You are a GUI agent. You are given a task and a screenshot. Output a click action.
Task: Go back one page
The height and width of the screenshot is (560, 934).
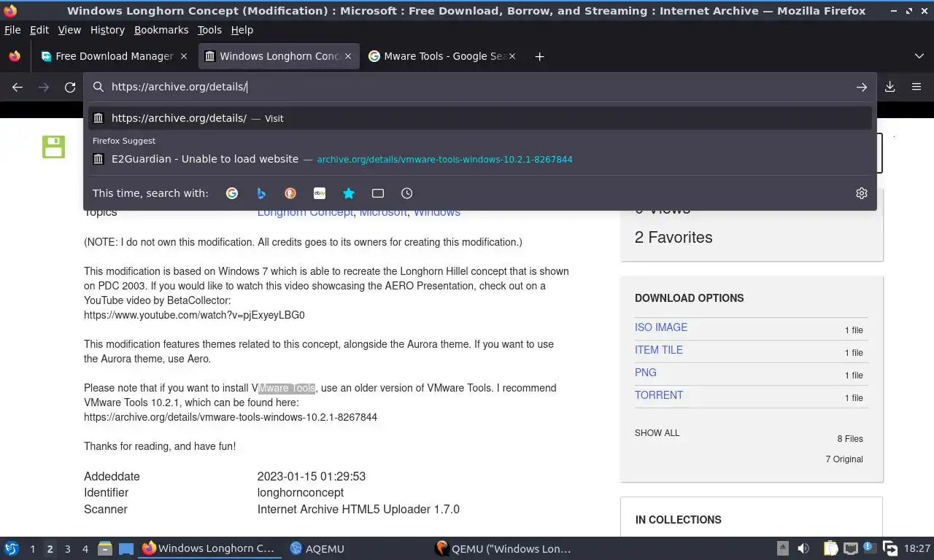point(18,87)
